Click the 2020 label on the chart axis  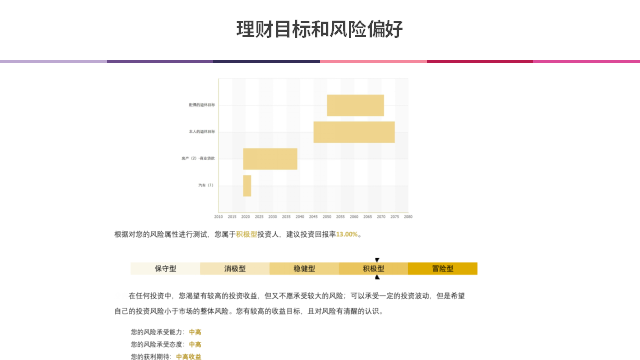click(x=245, y=217)
